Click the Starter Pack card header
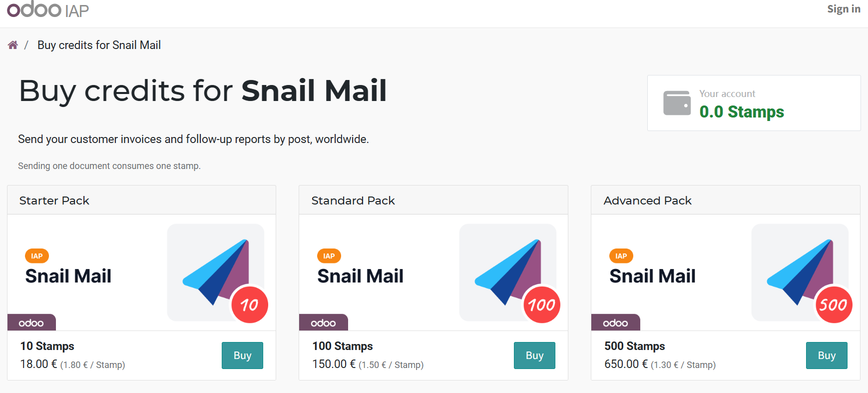 click(x=142, y=200)
